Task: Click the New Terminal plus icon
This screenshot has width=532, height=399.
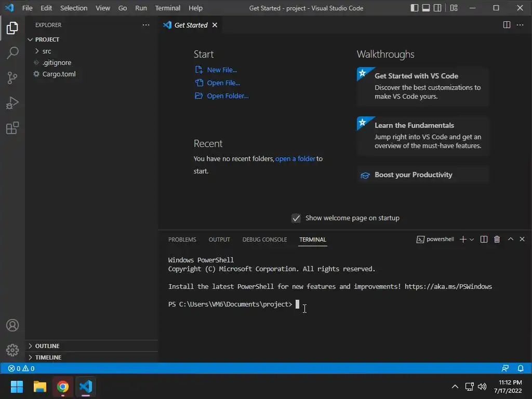Action: (x=463, y=239)
